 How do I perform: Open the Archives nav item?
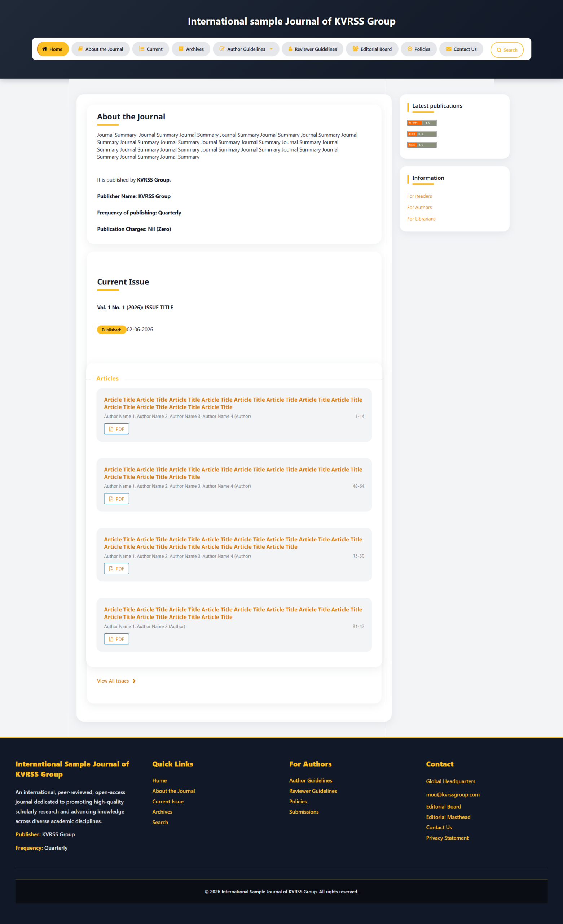click(x=191, y=49)
